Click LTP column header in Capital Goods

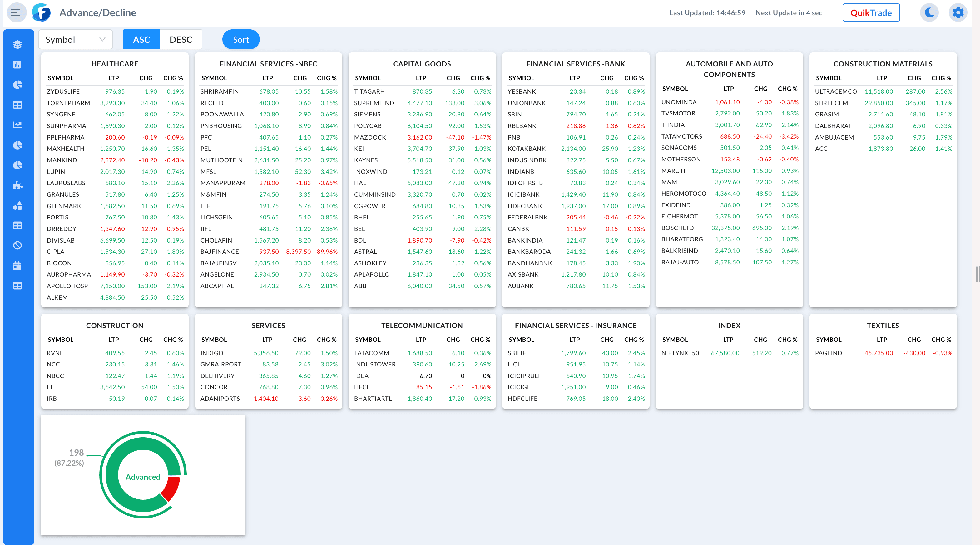click(421, 78)
